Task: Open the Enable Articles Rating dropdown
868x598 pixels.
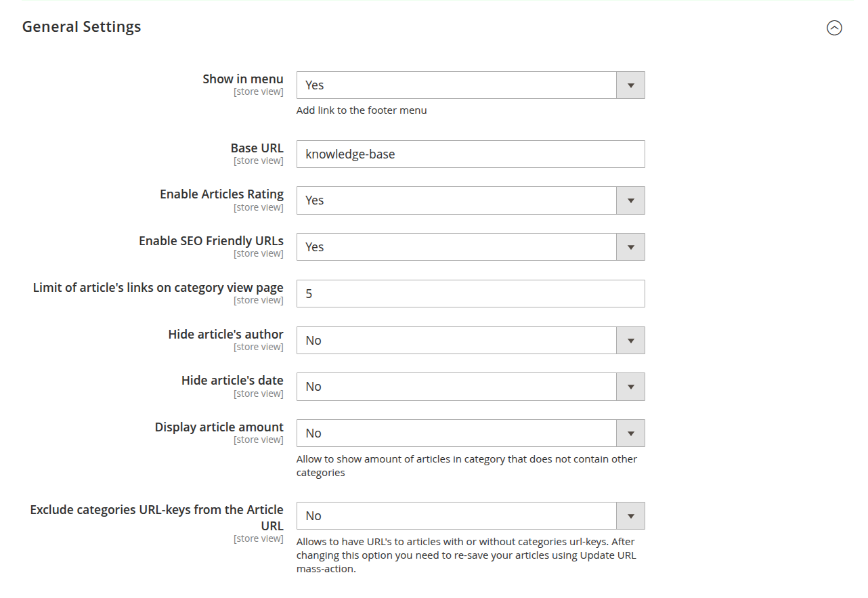Action: [x=470, y=200]
